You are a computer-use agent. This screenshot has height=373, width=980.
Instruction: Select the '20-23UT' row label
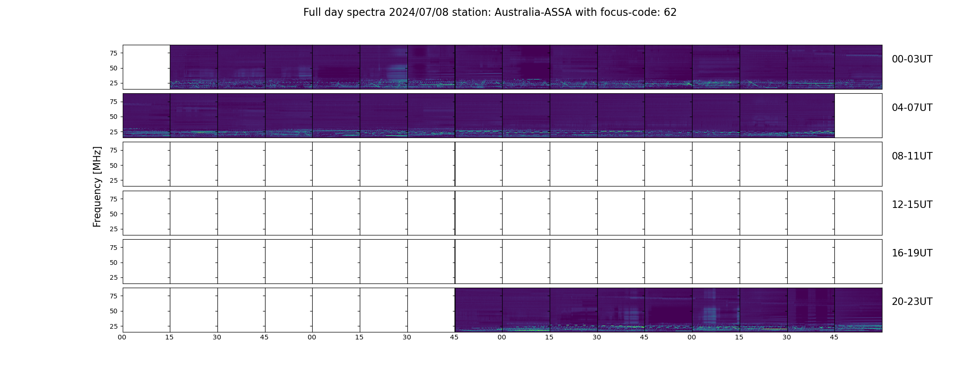(912, 302)
